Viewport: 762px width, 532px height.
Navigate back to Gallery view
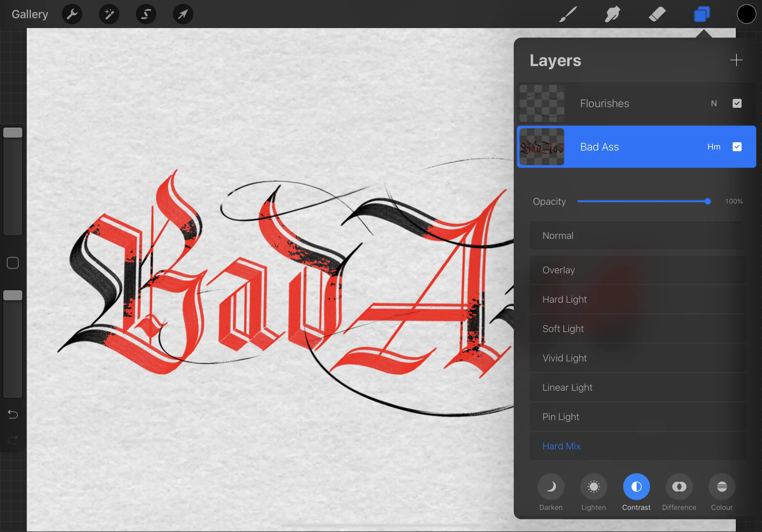click(x=30, y=14)
